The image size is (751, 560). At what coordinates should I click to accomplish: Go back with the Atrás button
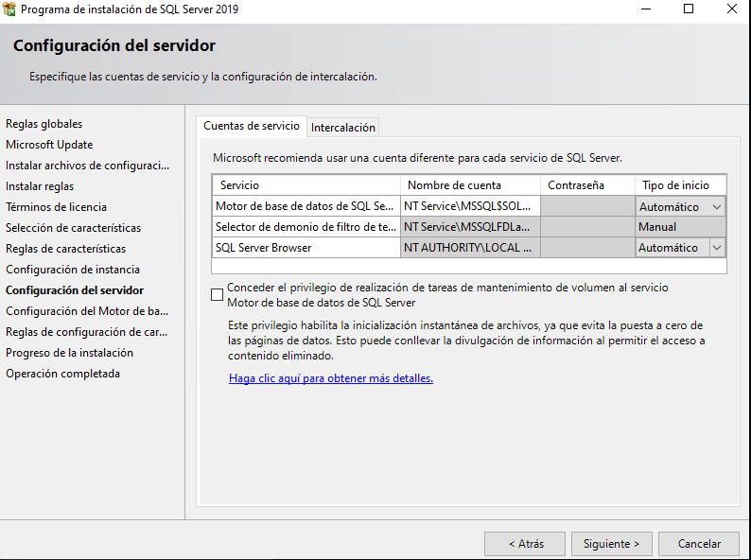[x=525, y=544]
